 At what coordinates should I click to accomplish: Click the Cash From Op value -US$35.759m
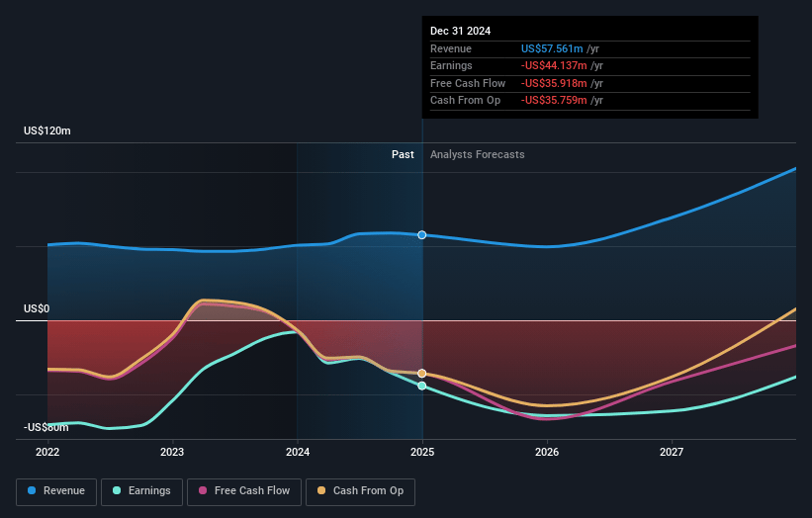(x=554, y=101)
